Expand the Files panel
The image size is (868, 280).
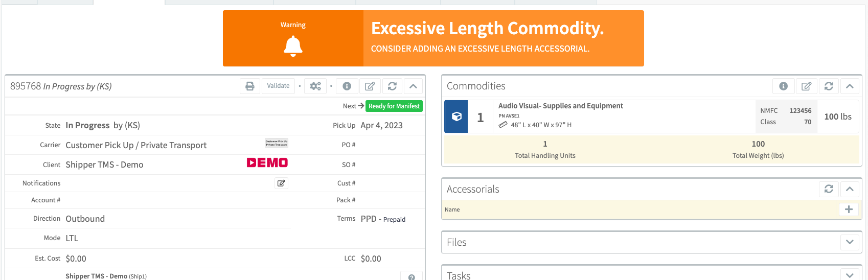[x=850, y=242]
